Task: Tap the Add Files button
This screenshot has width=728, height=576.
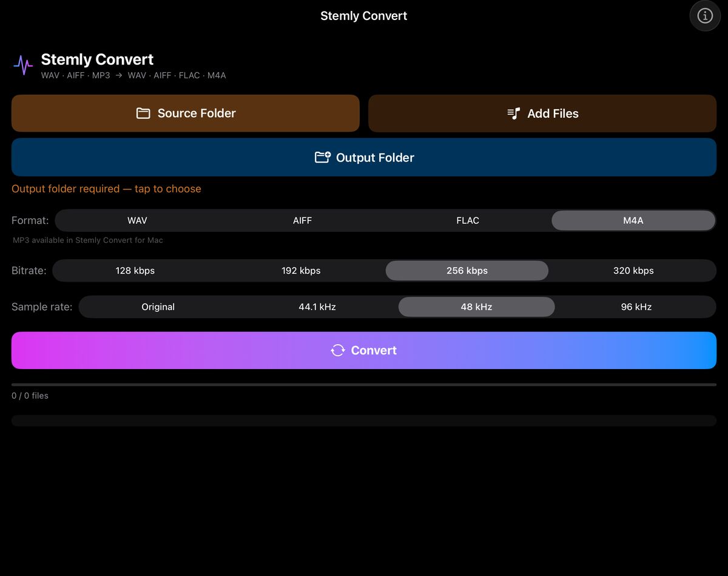Action: tap(542, 114)
